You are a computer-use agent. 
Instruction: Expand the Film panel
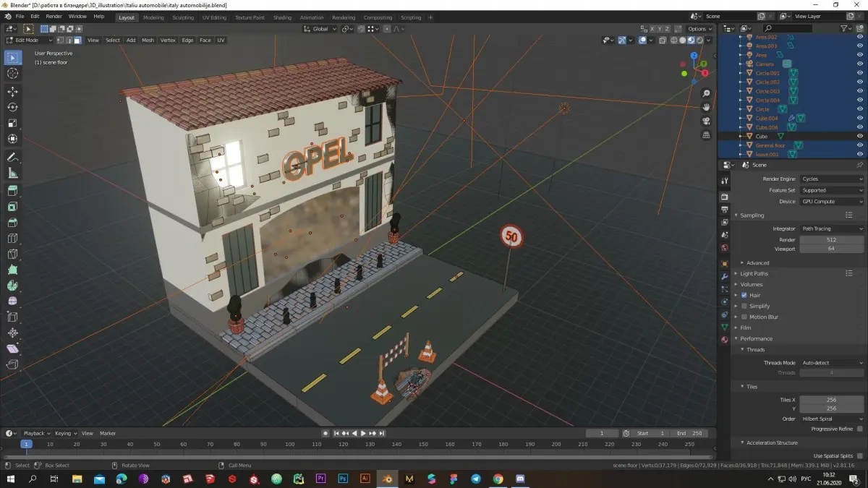coord(745,328)
